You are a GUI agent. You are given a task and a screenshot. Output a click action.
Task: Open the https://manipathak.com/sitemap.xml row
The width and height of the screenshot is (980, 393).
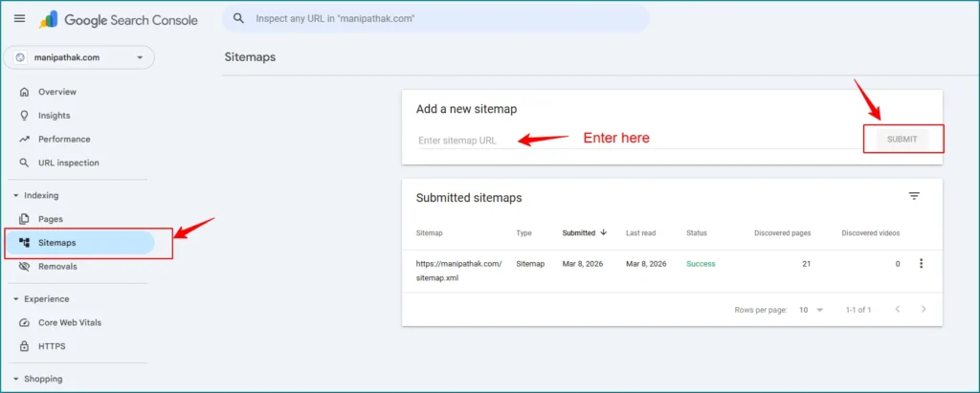672,272
